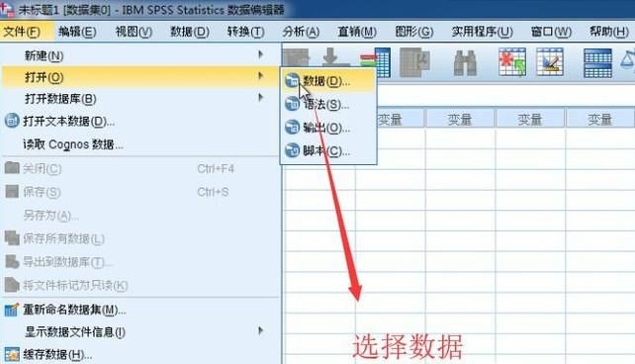Click the Variables toolbar icon left of binoculars
Viewport: 635px width, 364px height.
coord(413,62)
